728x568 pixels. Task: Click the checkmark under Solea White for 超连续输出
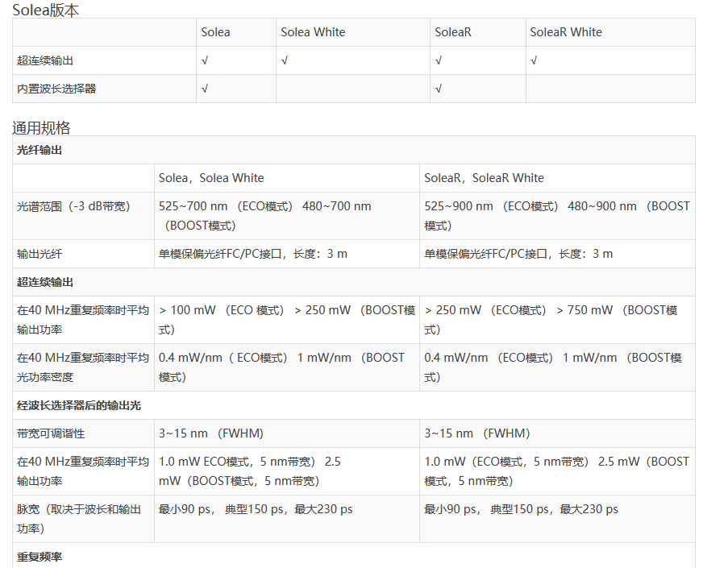coord(285,60)
